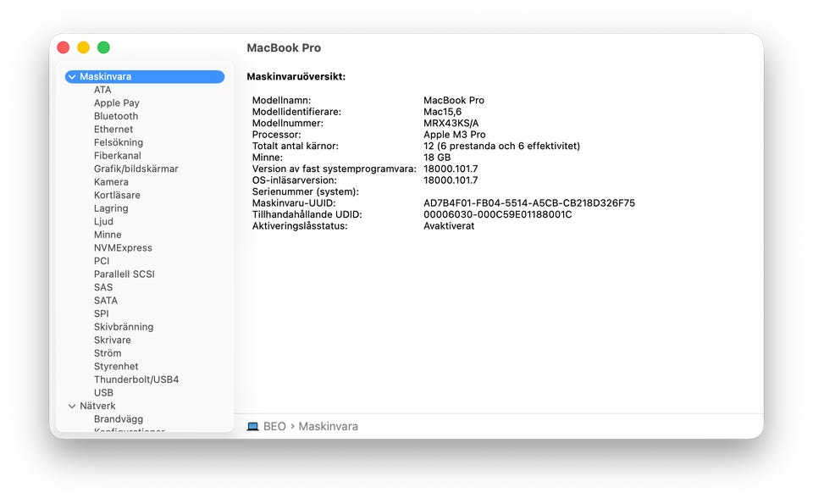
Task: Select NVMExpress in the sidebar
Action: click(x=123, y=248)
